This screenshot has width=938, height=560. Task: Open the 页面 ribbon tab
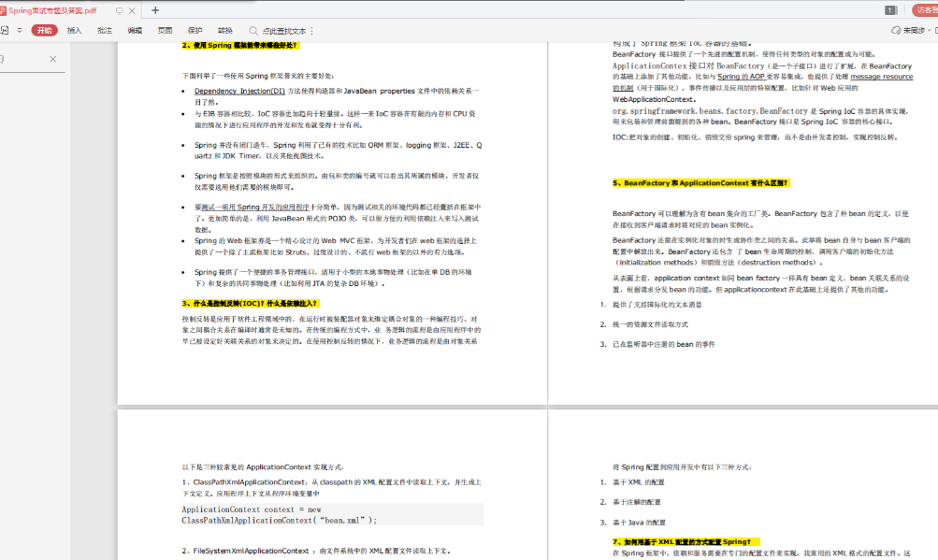tap(166, 31)
